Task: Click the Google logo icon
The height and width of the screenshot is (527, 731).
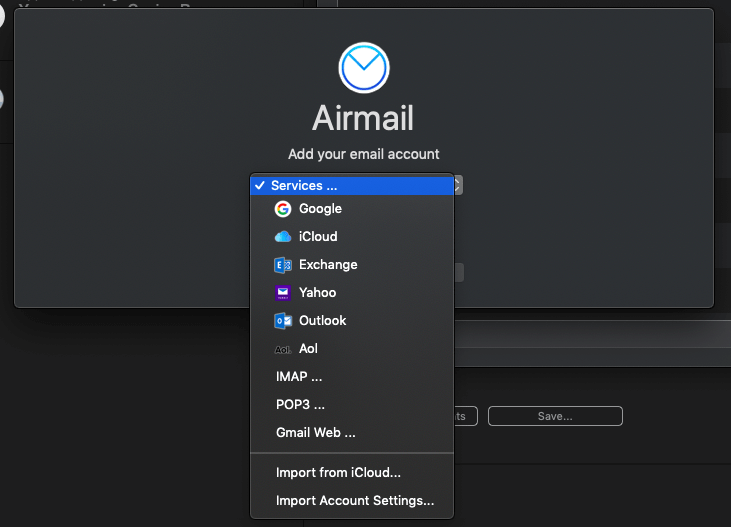Action: coord(283,209)
